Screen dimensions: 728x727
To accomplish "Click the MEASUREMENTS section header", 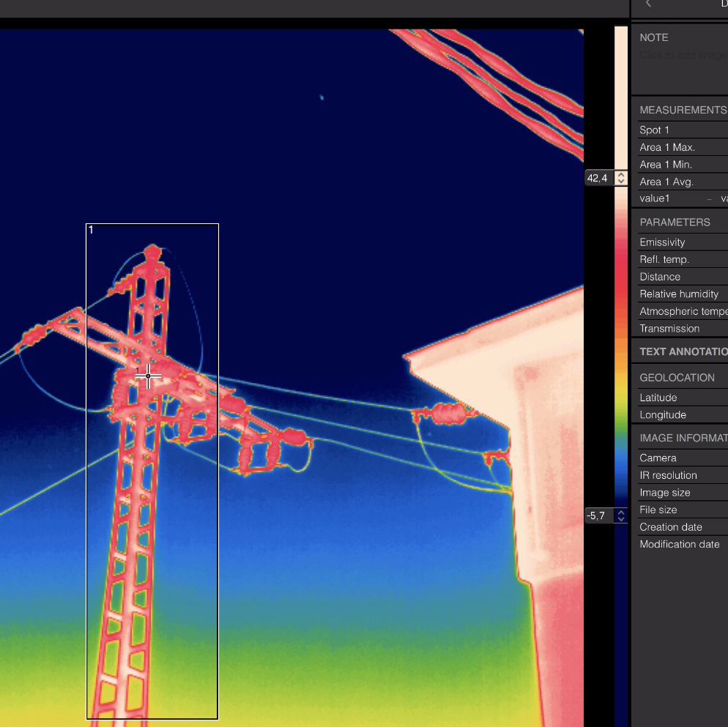I will pos(682,110).
